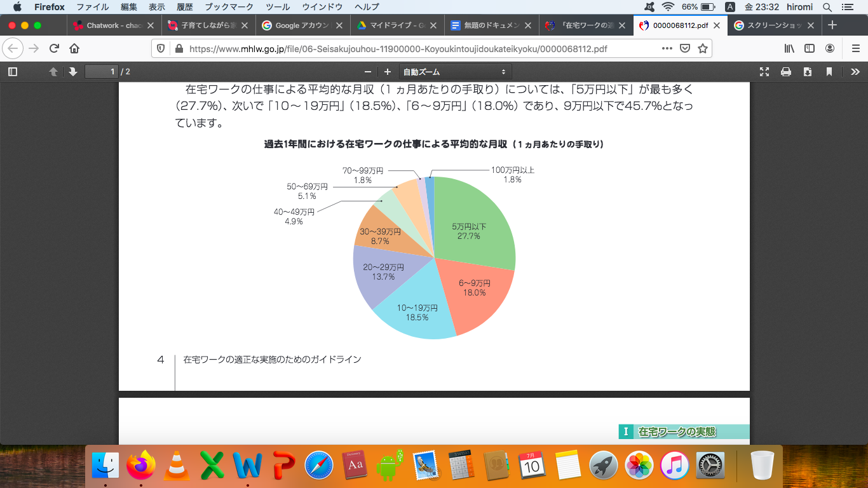Bookmark this page with the star icon
The height and width of the screenshot is (488, 868).
point(703,48)
